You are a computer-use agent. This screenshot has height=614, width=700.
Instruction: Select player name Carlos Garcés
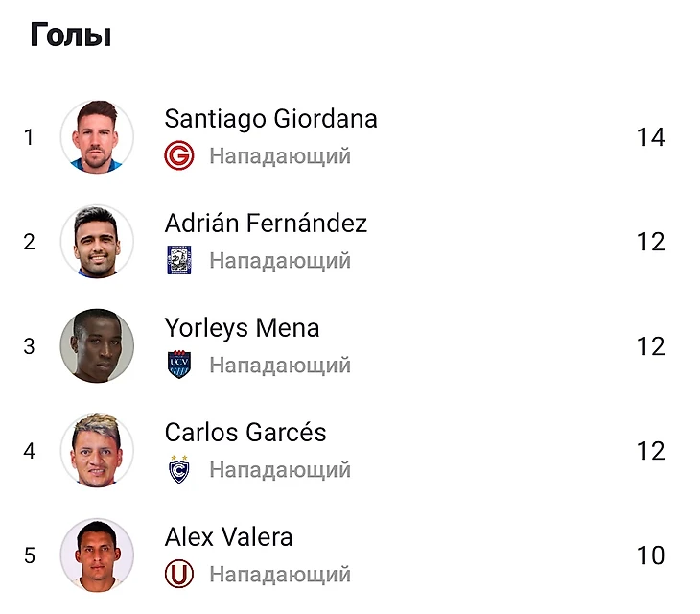(x=245, y=433)
